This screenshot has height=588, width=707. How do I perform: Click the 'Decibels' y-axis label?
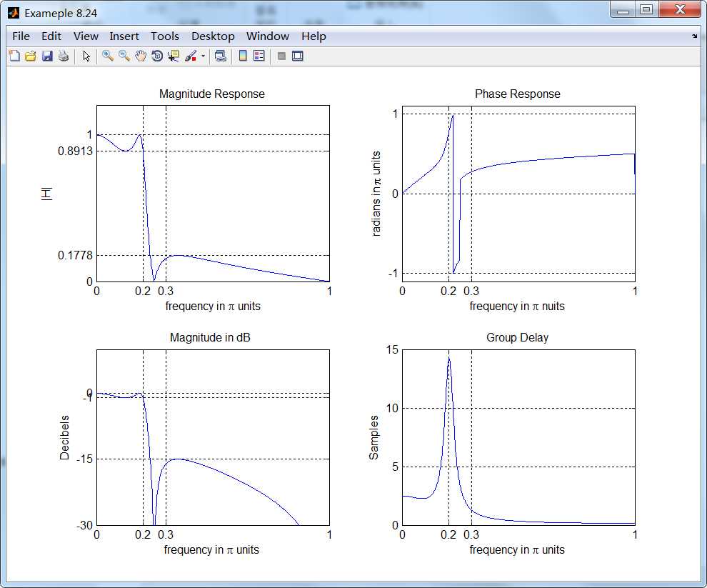point(64,437)
